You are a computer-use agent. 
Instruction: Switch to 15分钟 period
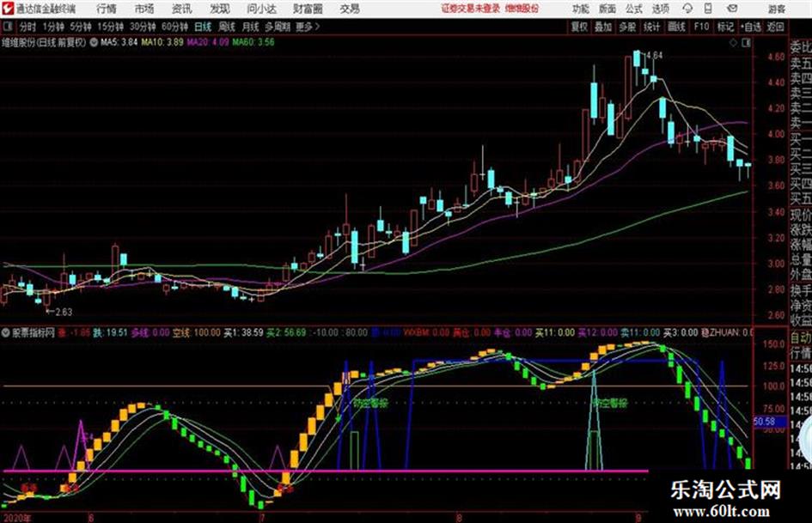pyautogui.click(x=110, y=27)
